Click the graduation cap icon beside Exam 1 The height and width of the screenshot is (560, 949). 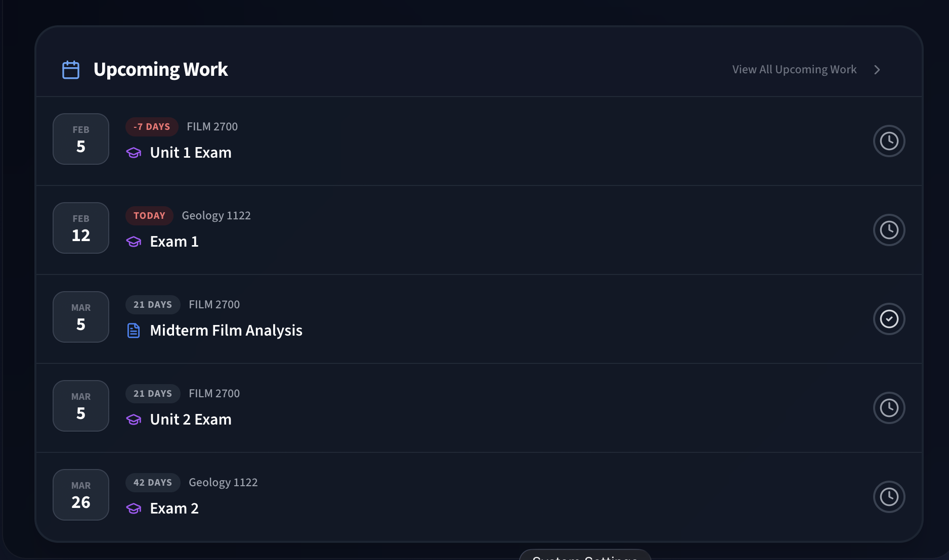[134, 242]
